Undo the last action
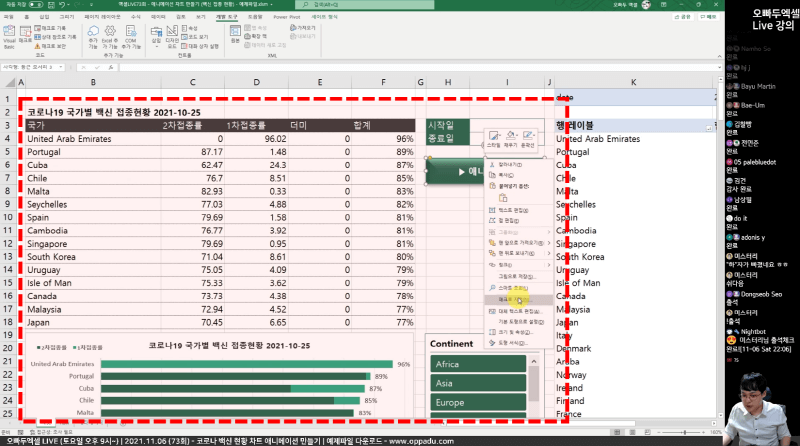Viewport: 800px width, 446px height. (62, 5)
